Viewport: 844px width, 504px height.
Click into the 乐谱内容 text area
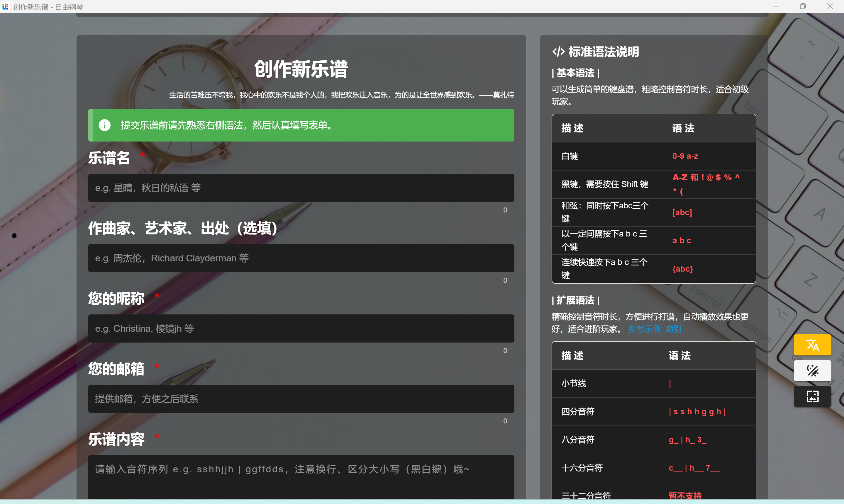[x=301, y=477]
